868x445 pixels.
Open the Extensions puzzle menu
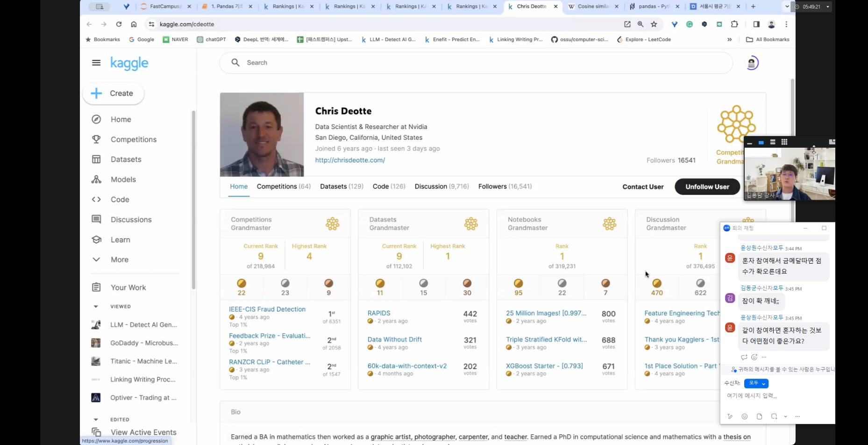[734, 24]
